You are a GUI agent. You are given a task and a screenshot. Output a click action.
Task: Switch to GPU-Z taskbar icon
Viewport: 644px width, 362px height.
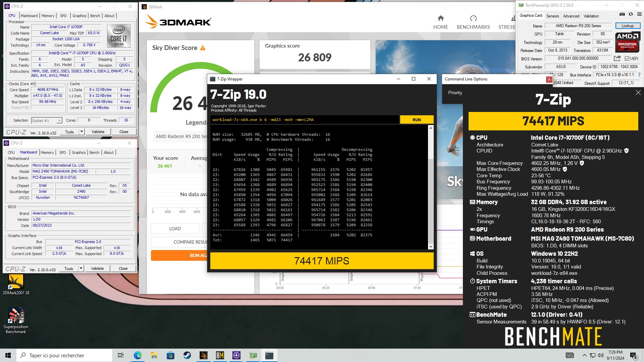pyautogui.click(x=253, y=355)
